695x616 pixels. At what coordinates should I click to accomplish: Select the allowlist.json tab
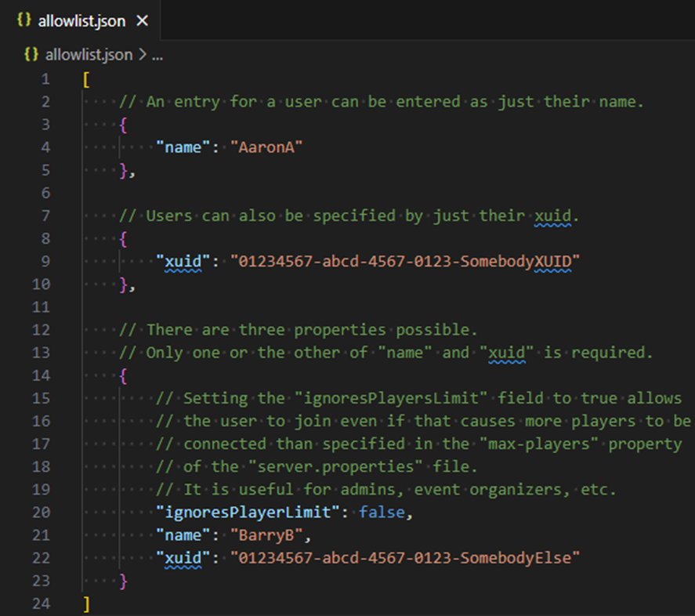(x=81, y=21)
